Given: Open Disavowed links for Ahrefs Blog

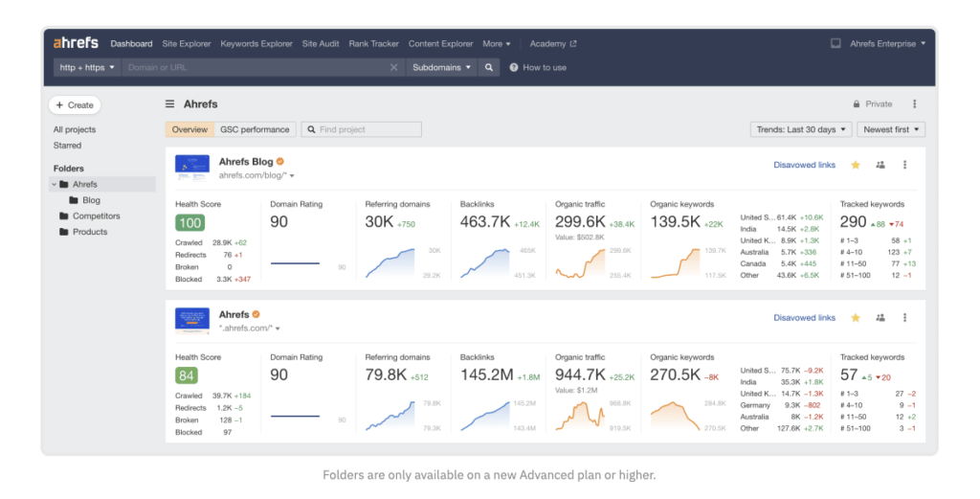Looking at the screenshot, I should click(804, 165).
